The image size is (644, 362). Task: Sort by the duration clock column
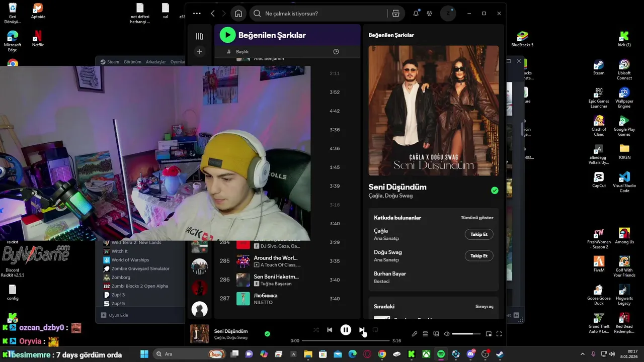pos(336,52)
